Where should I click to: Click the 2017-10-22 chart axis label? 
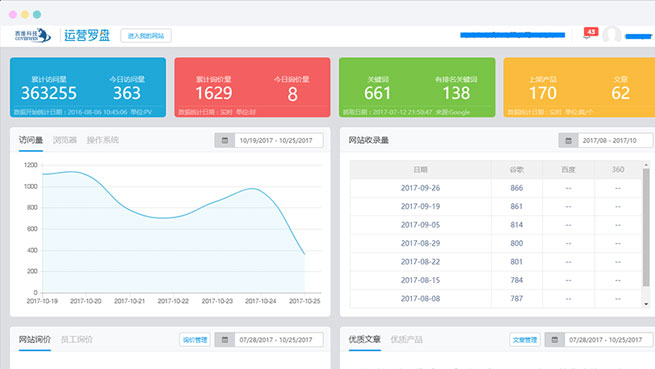[173, 301]
